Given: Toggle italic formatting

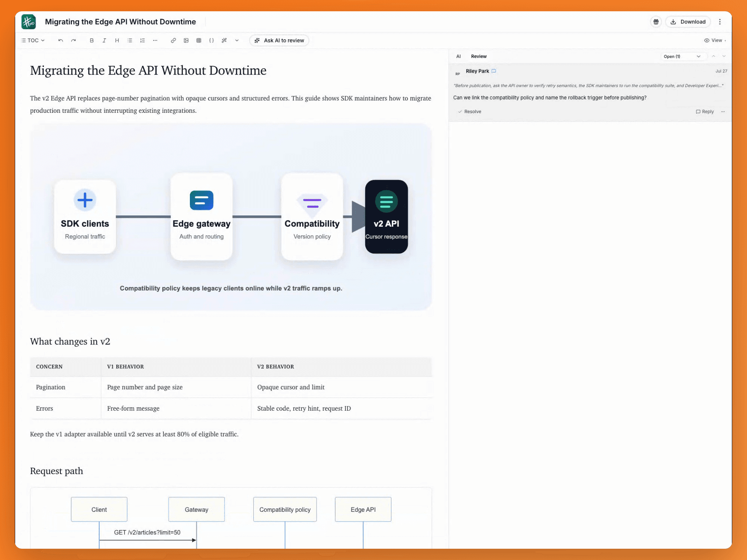Looking at the screenshot, I should tap(104, 40).
